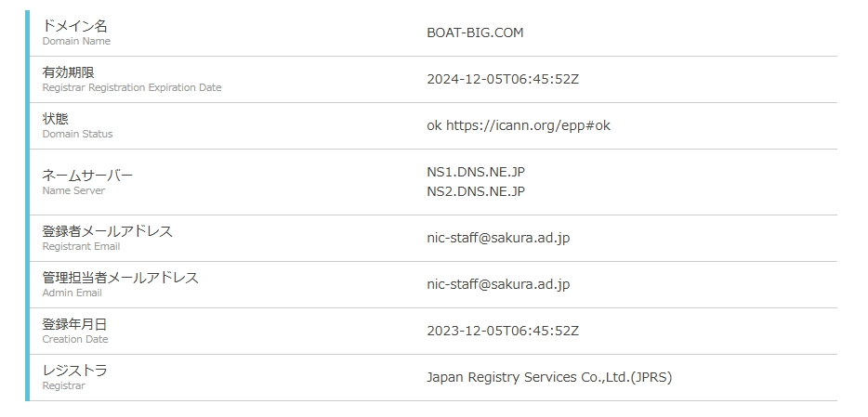The height and width of the screenshot is (417, 868).
Task: Click the ネームサーバー row label
Action: [x=87, y=176]
